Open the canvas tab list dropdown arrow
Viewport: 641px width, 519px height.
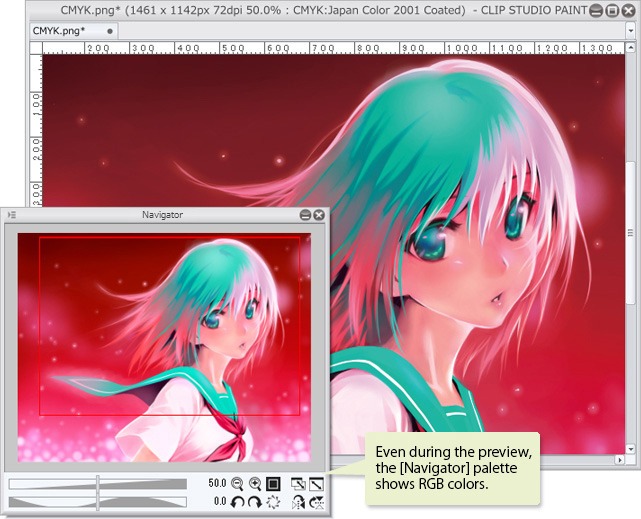click(x=630, y=31)
